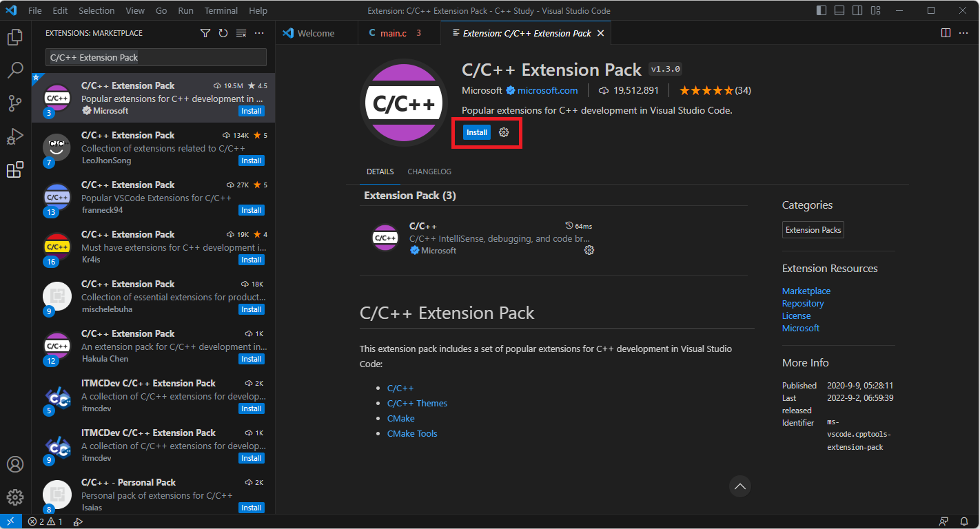Image resolution: width=980 pixels, height=529 pixels.
Task: Open editor More Actions ellipsis
Action: (963, 33)
